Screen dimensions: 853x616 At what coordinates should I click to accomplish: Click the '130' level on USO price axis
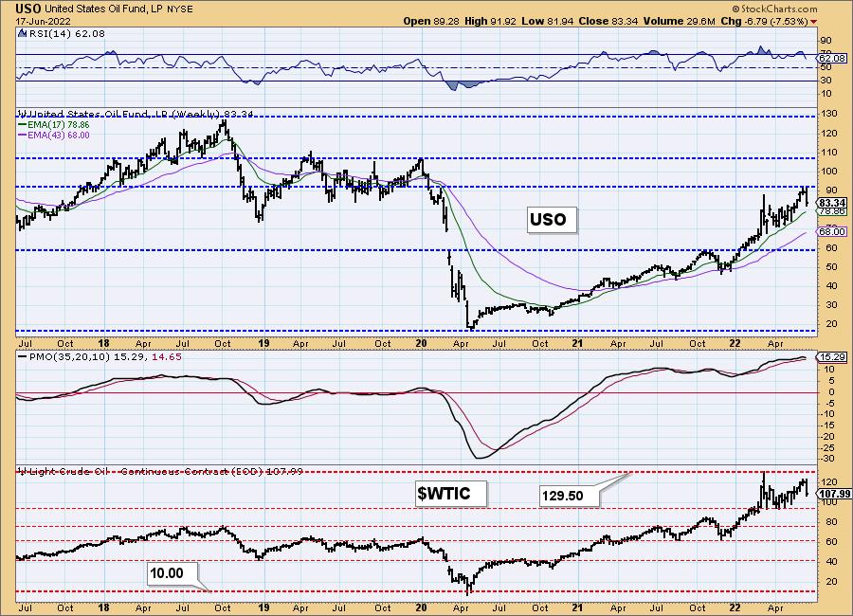pos(829,114)
